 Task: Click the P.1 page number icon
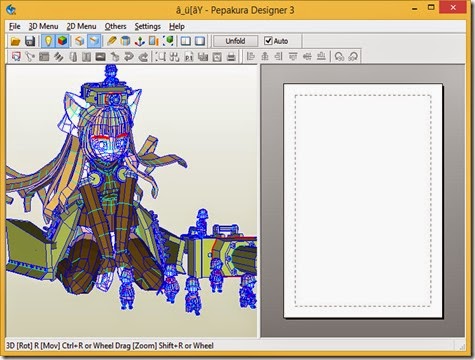point(189,57)
